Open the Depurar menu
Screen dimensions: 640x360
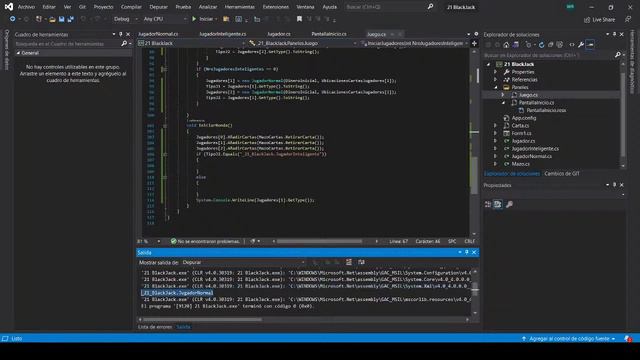(x=158, y=7)
